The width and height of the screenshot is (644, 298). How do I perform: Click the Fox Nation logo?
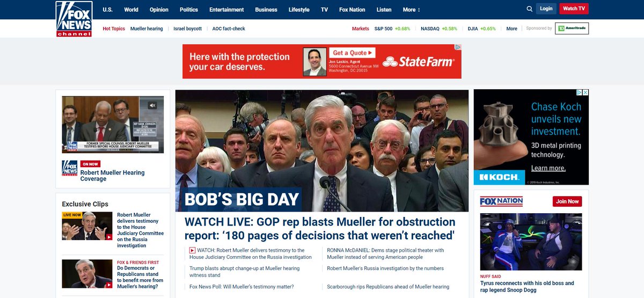(x=501, y=201)
